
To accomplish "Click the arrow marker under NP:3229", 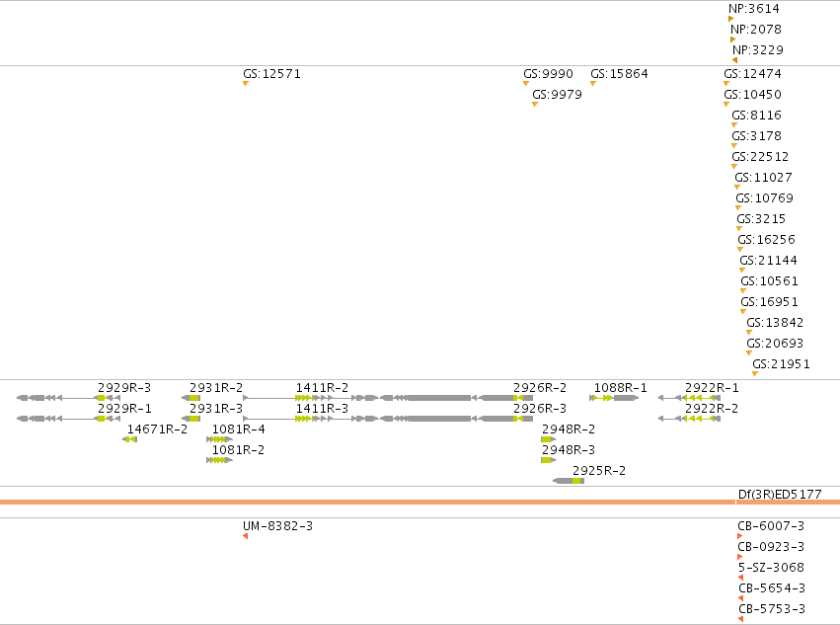I will point(735,60).
